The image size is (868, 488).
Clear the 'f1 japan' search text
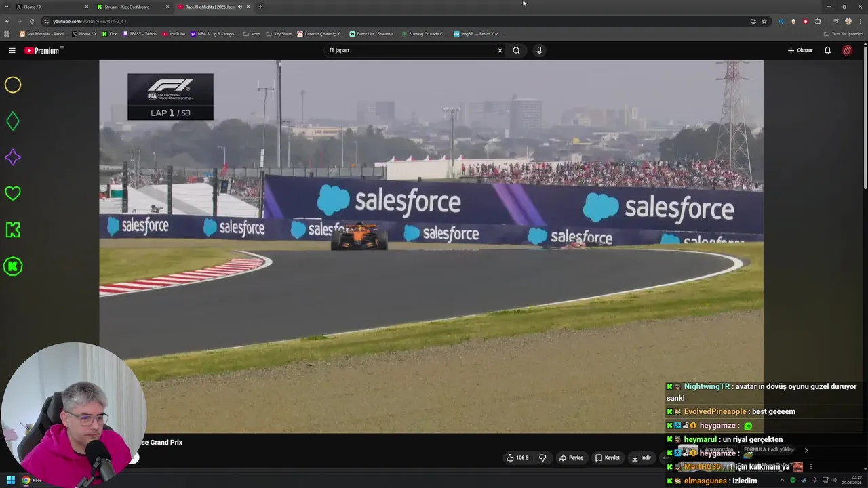tap(500, 50)
